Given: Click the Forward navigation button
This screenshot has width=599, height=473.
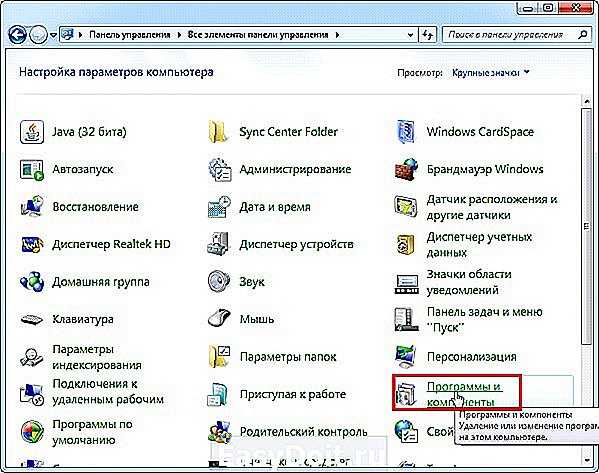Looking at the screenshot, I should tap(39, 35).
